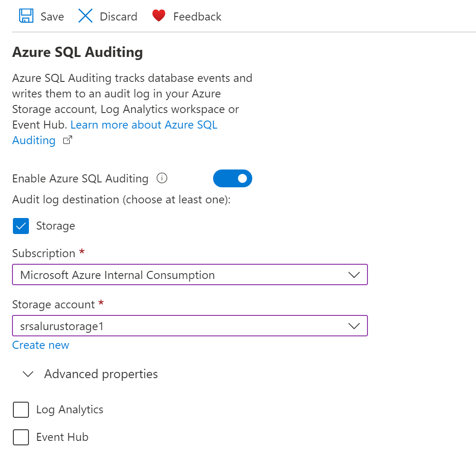Open the Subscription dropdown arrow
Image resolution: width=476 pixels, height=456 pixels.
click(x=354, y=275)
